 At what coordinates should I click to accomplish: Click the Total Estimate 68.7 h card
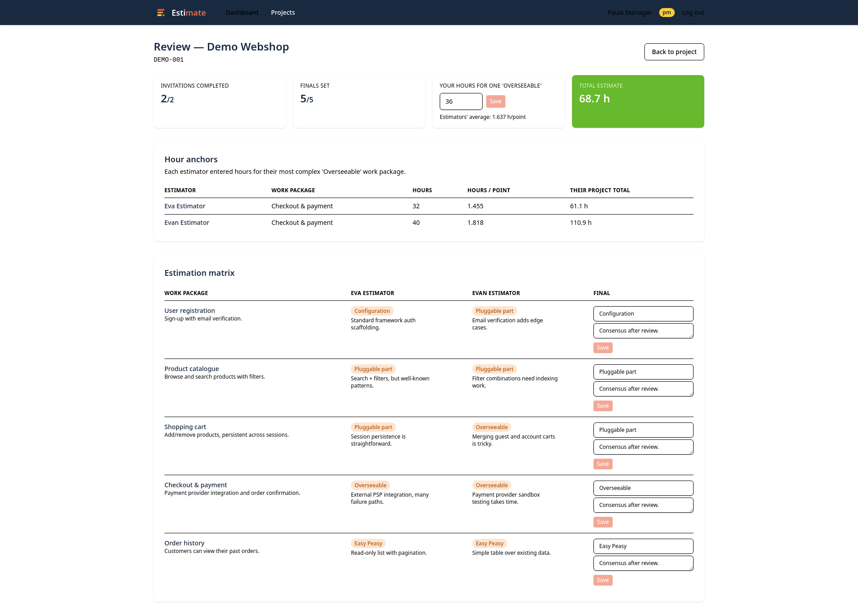point(638,101)
